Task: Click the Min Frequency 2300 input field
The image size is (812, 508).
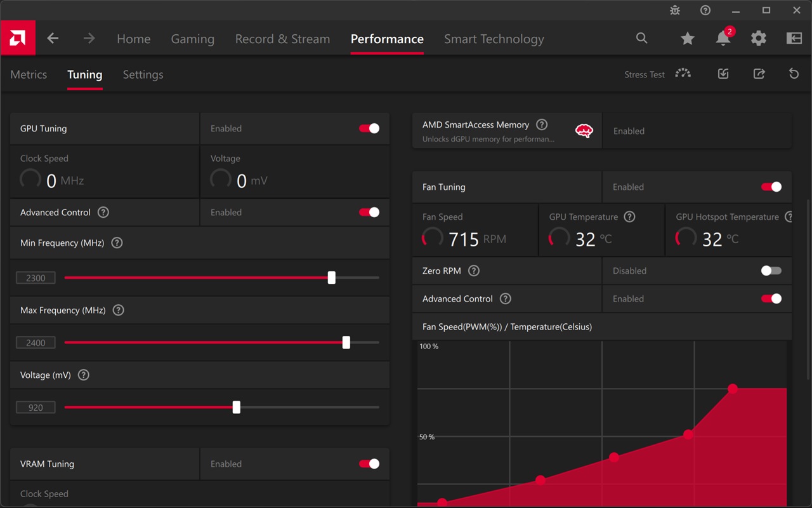Action: coord(36,277)
